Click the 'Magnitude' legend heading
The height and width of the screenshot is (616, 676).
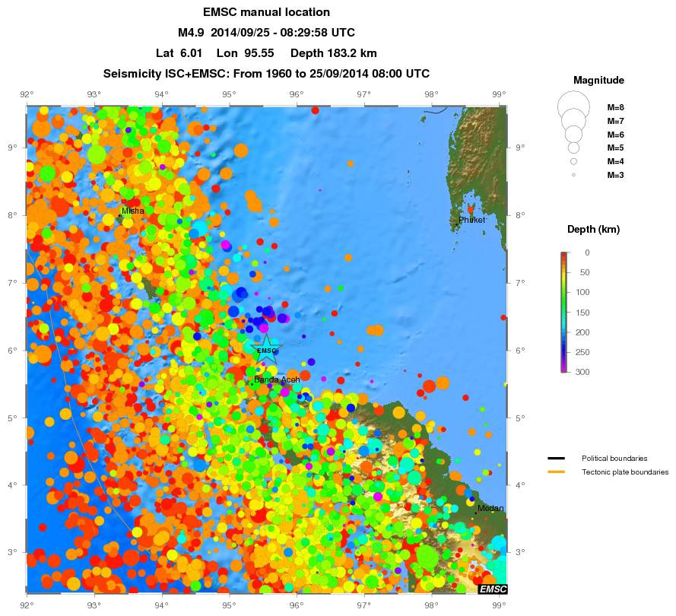pyautogui.click(x=598, y=80)
